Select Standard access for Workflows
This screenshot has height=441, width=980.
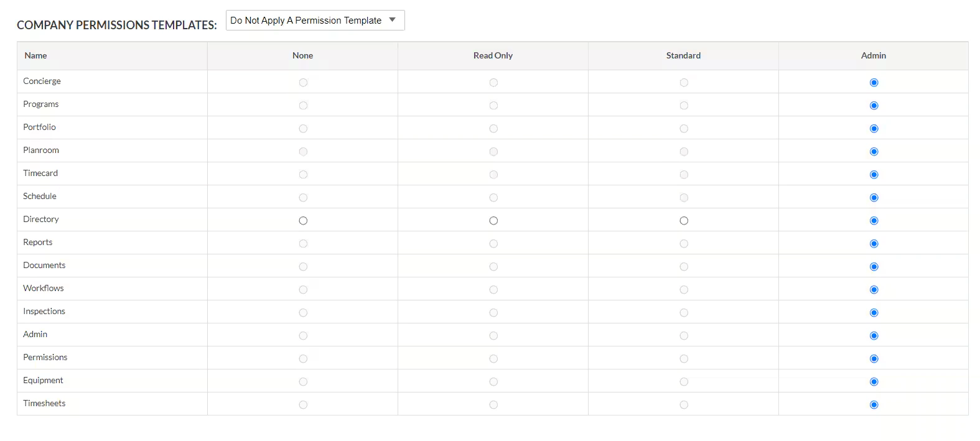point(684,289)
